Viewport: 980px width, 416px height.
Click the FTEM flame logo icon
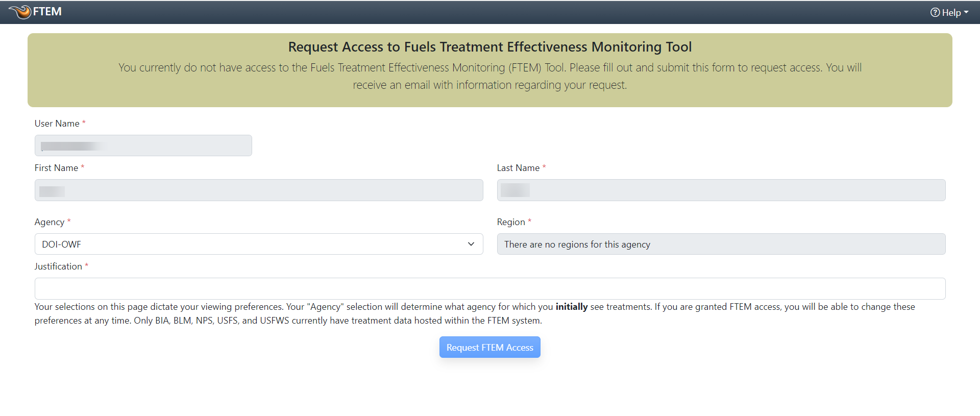click(20, 12)
